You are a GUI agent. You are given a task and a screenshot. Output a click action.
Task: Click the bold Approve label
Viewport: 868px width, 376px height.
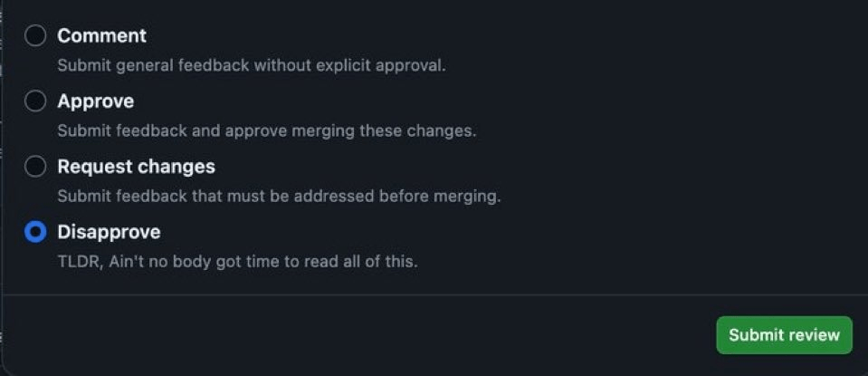point(95,101)
